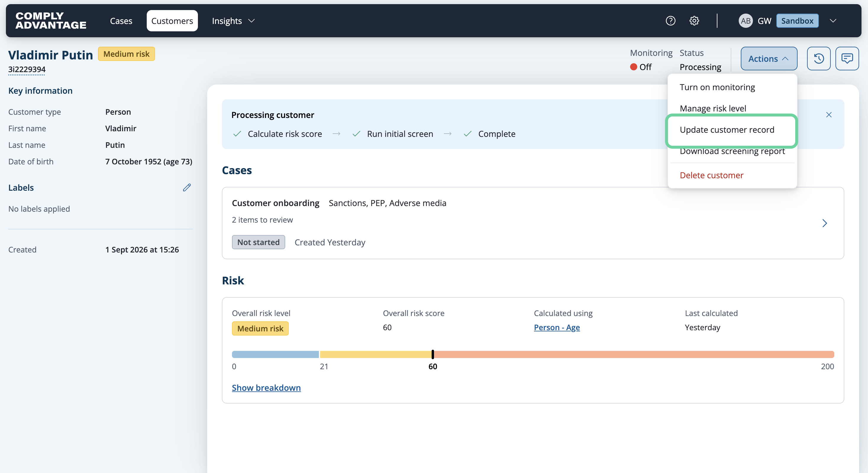
Task: Open the Person - Age link
Action: 557,327
